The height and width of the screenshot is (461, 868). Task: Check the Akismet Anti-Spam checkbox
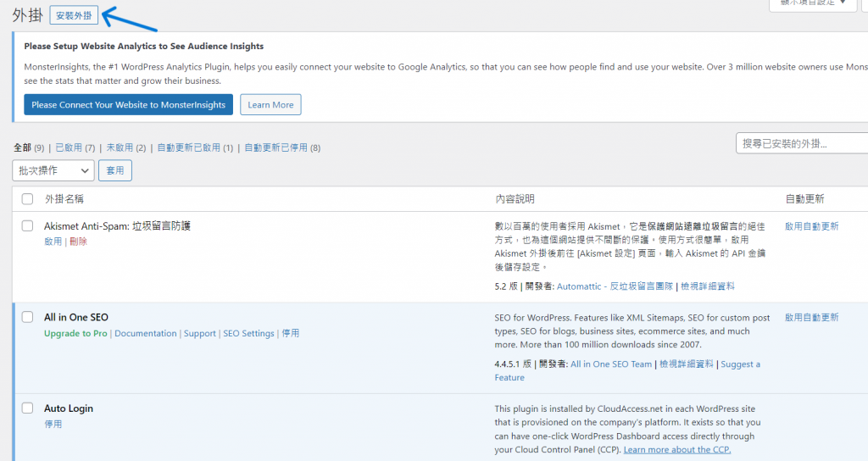pos(27,225)
